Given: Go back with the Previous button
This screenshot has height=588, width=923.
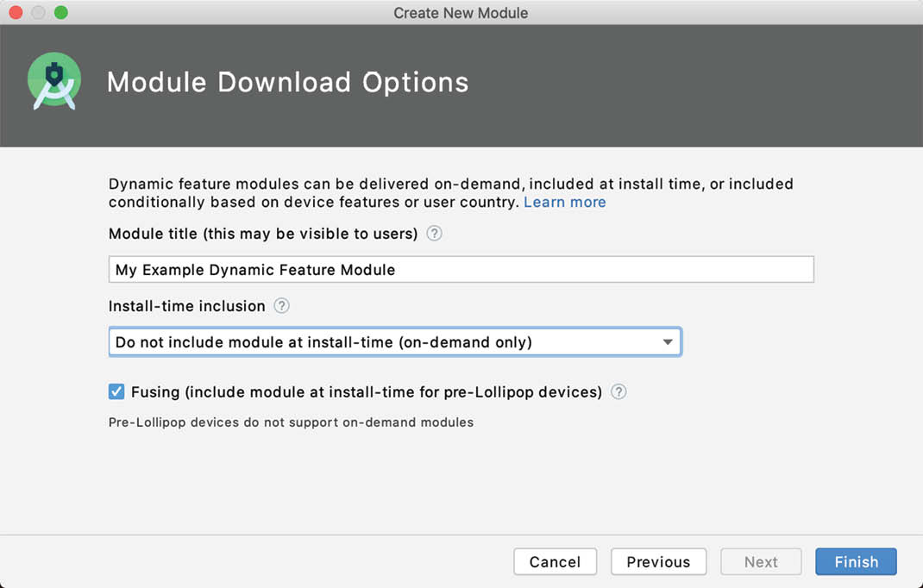Looking at the screenshot, I should (x=659, y=562).
